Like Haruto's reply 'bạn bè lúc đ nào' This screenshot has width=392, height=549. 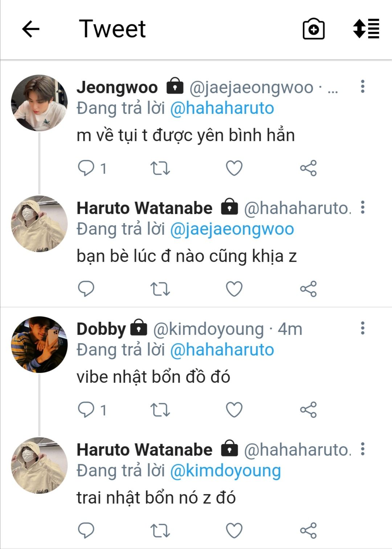coord(234,289)
